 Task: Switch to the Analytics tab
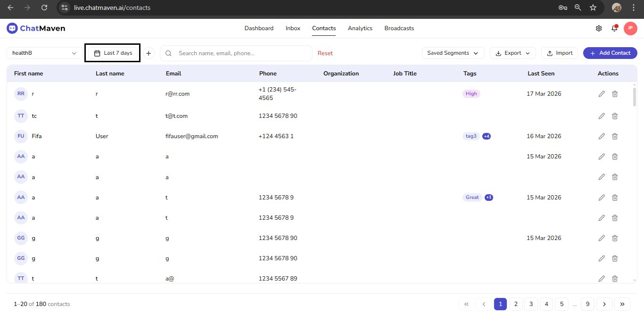point(360,28)
